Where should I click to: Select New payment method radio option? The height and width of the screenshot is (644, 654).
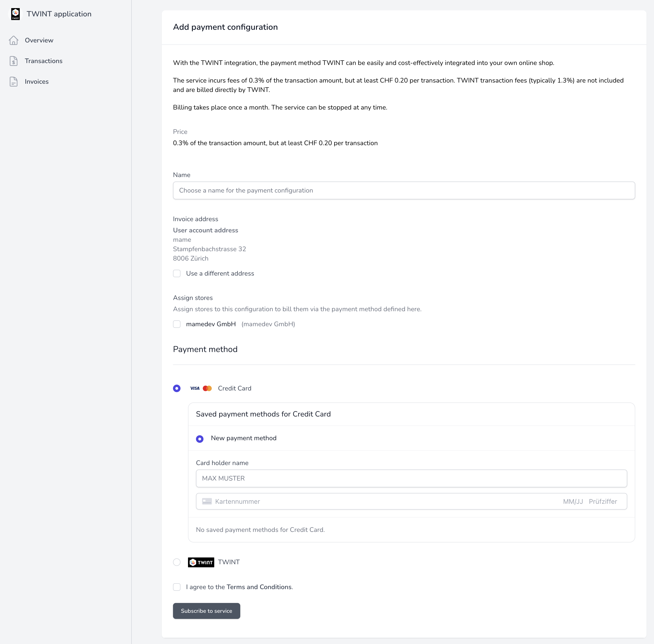200,439
